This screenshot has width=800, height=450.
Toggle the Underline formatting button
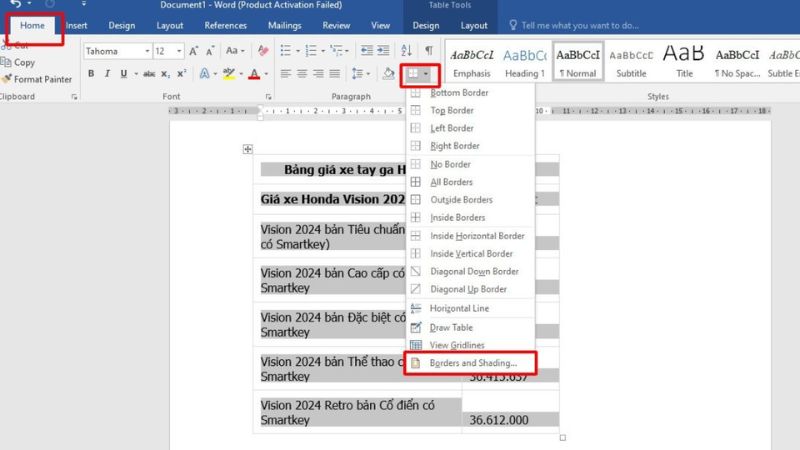[x=123, y=73]
